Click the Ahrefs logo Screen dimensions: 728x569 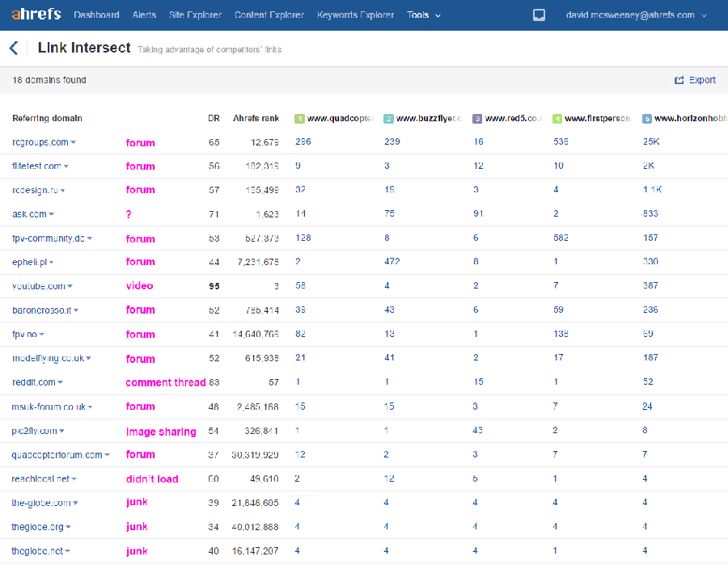click(36, 15)
